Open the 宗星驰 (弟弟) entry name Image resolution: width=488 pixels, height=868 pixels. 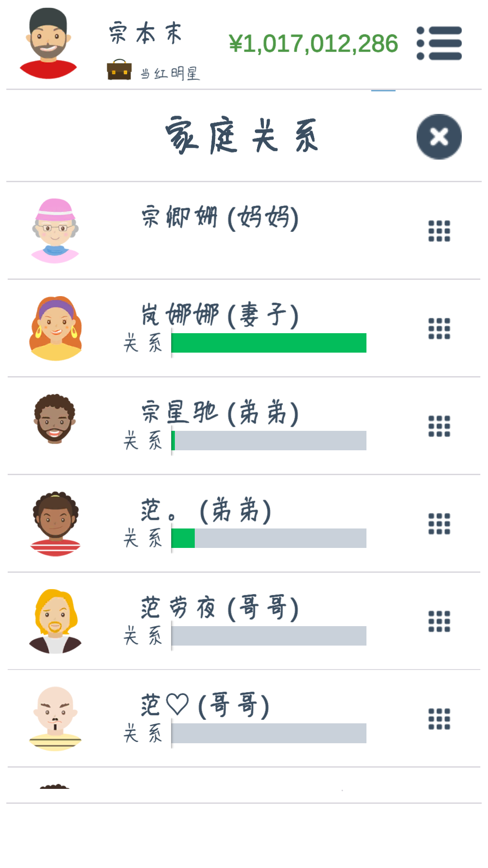pyautogui.click(x=220, y=413)
